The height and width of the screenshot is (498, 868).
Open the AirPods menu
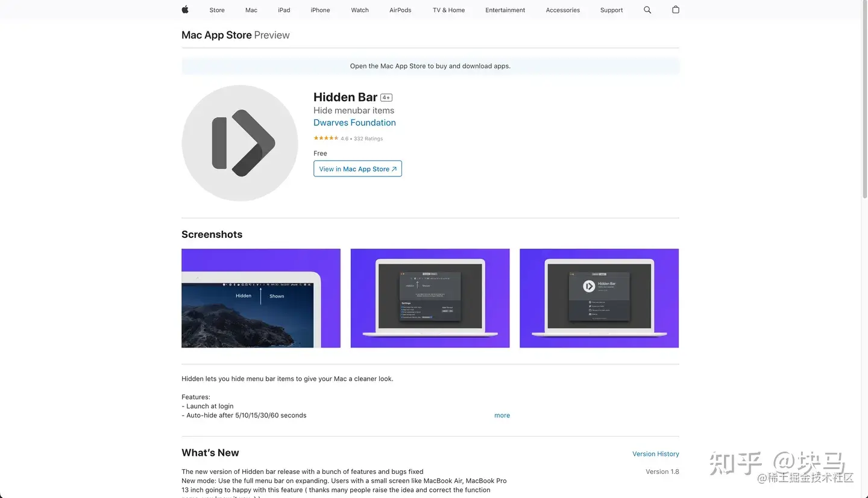coord(400,10)
